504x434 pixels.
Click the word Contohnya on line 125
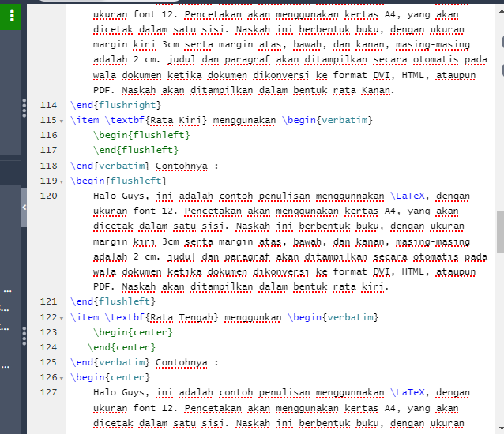[181, 362]
